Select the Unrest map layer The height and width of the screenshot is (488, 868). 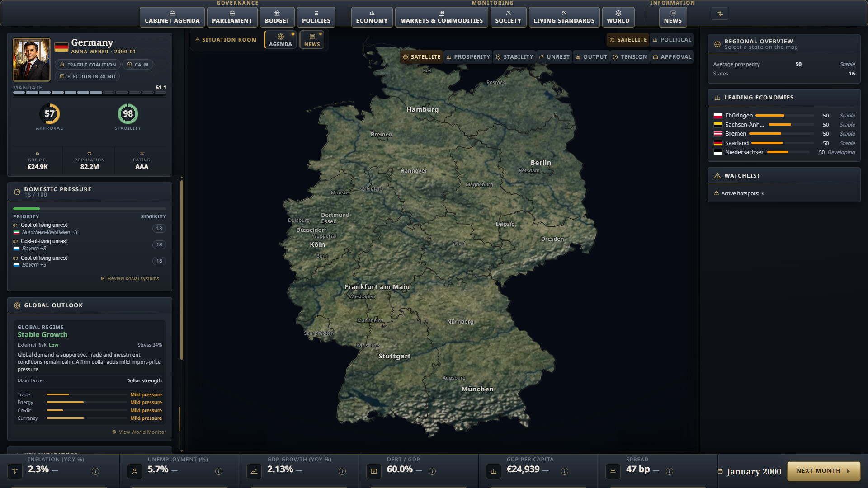point(554,57)
